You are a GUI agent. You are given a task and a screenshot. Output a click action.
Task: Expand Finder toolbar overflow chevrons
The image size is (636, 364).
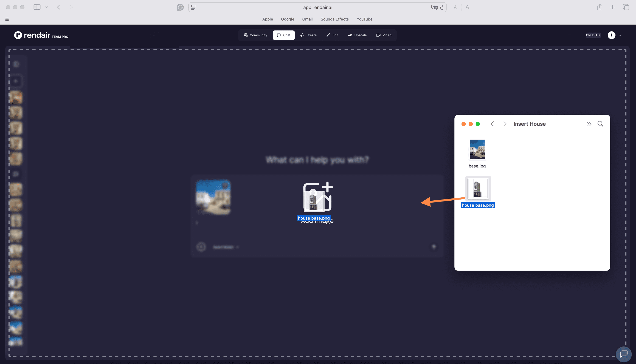(x=589, y=124)
